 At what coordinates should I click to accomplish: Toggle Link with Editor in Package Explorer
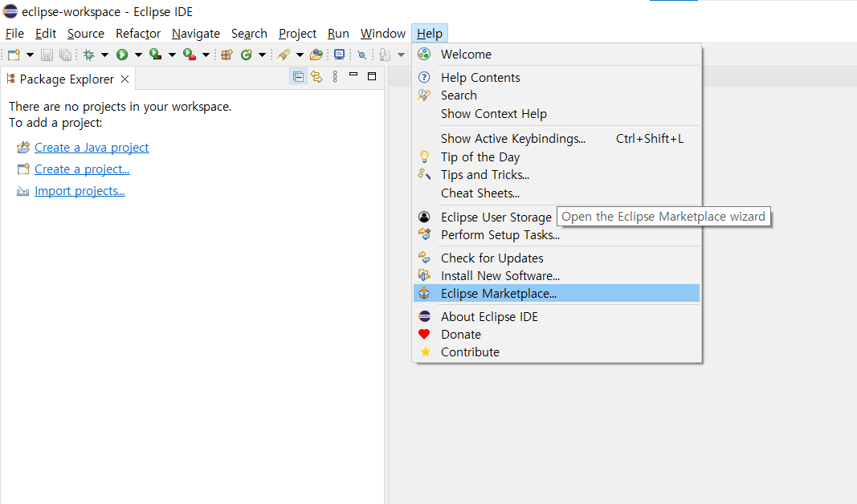(316, 77)
